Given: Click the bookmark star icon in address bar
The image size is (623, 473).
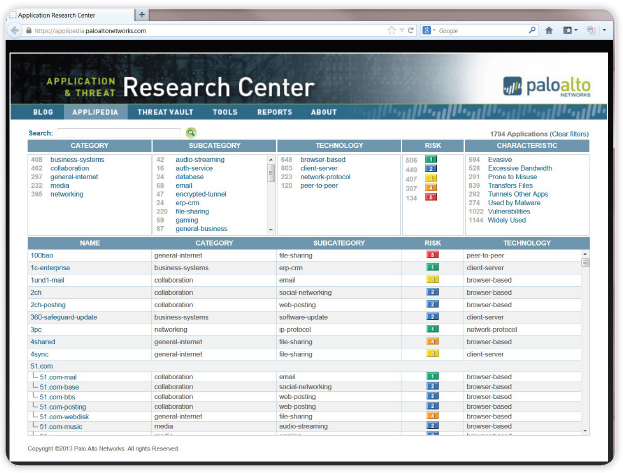Looking at the screenshot, I should pyautogui.click(x=392, y=31).
